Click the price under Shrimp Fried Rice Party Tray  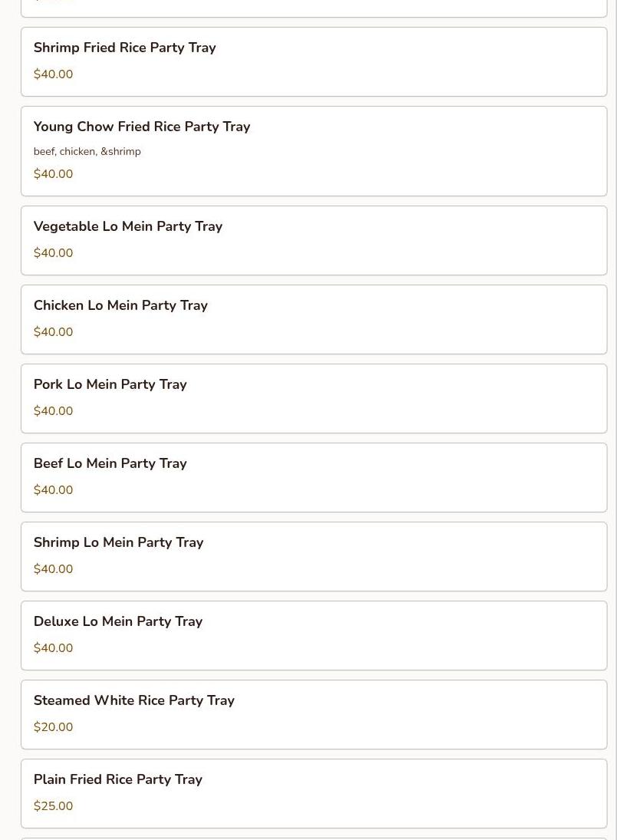tap(54, 74)
